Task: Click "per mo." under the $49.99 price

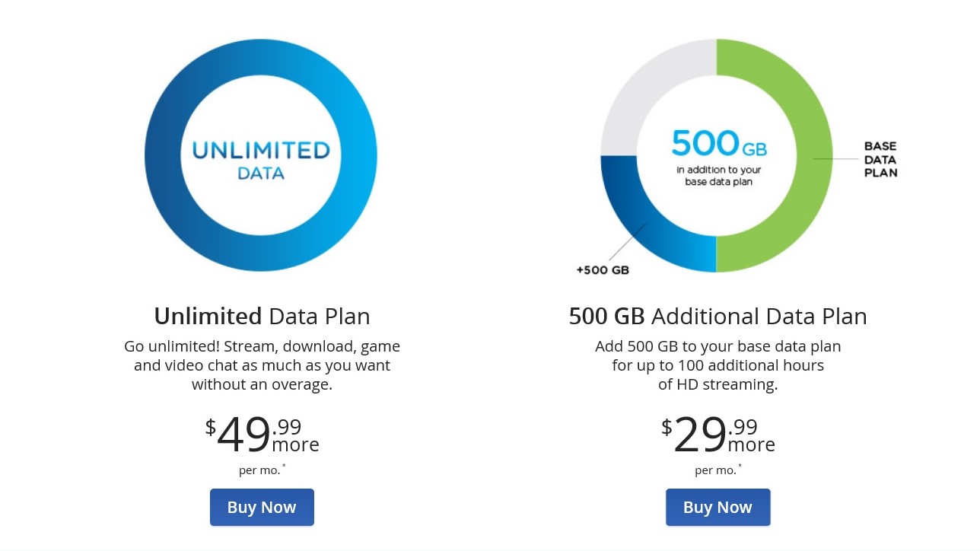Action: tap(260, 470)
